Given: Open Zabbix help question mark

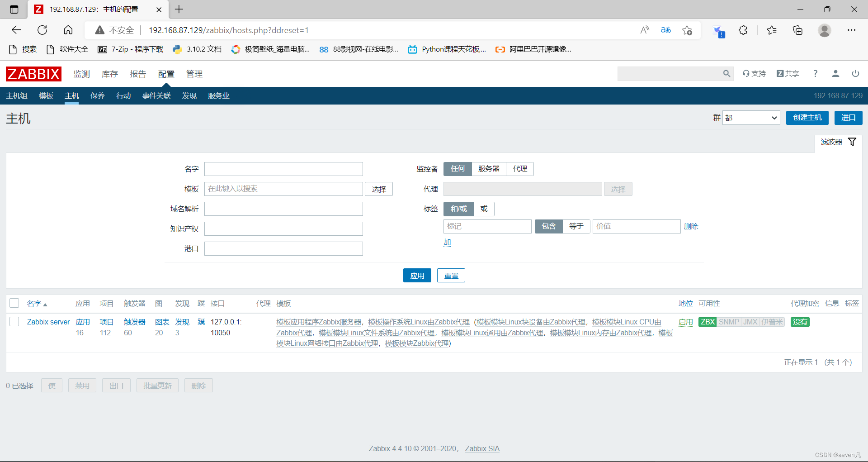Looking at the screenshot, I should point(816,73).
